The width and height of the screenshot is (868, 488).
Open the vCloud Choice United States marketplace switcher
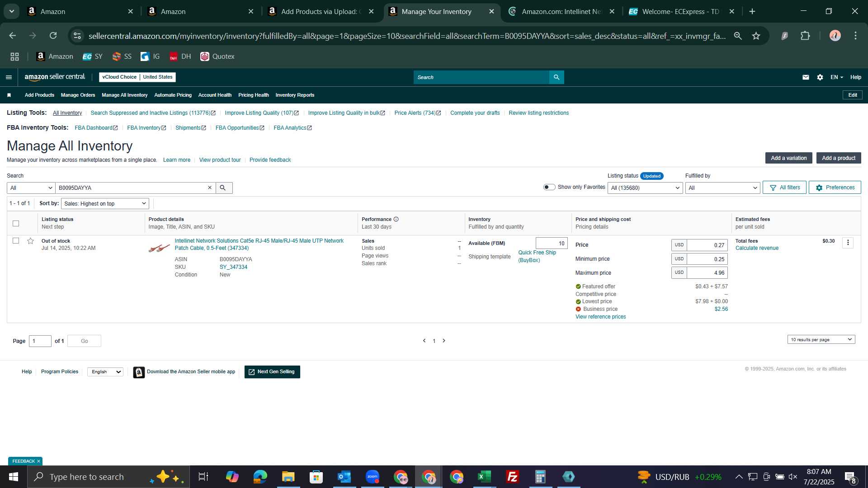coord(137,77)
